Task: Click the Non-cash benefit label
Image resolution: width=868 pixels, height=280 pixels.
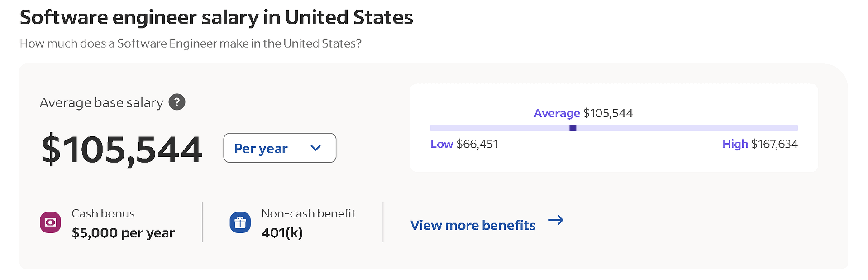Action: (308, 213)
